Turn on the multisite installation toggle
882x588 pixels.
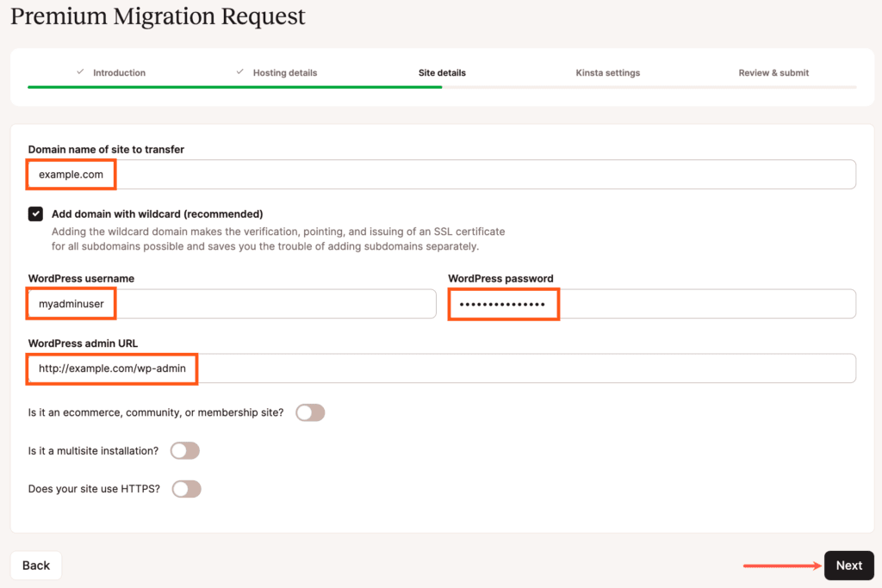coord(185,450)
